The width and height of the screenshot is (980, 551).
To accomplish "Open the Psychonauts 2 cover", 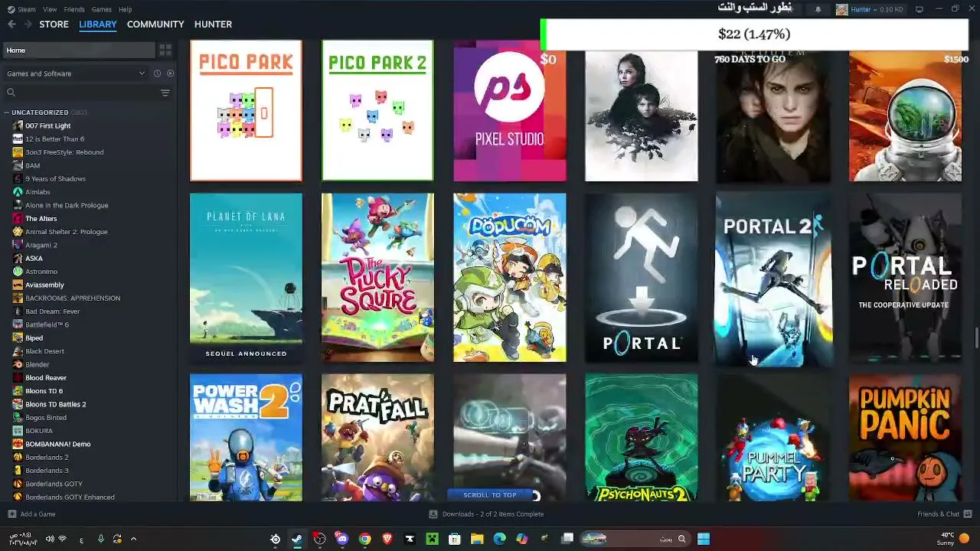I will [642, 438].
